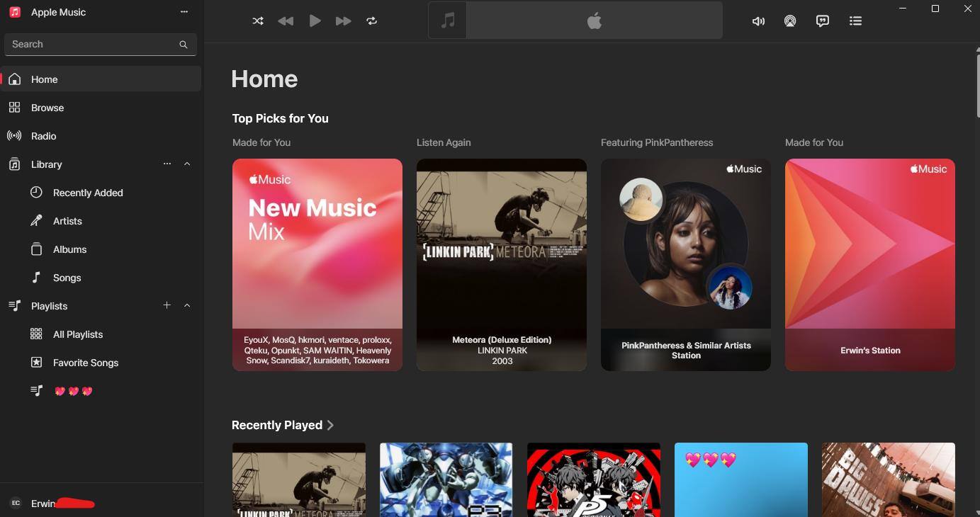Open the Playing Next queue
Image resolution: width=980 pixels, height=517 pixels.
[855, 21]
